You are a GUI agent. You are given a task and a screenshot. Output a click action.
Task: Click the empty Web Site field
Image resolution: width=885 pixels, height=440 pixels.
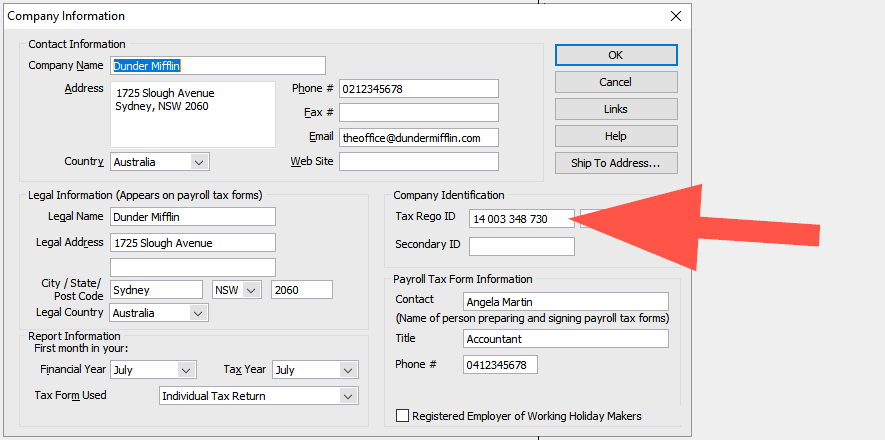coord(419,161)
